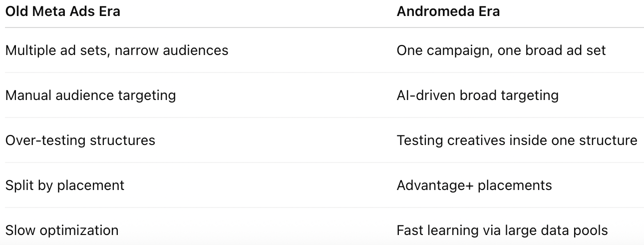644x245 pixels.
Task: Select 'Multiple ad sets, narrow audiences' cell
Action: (117, 50)
